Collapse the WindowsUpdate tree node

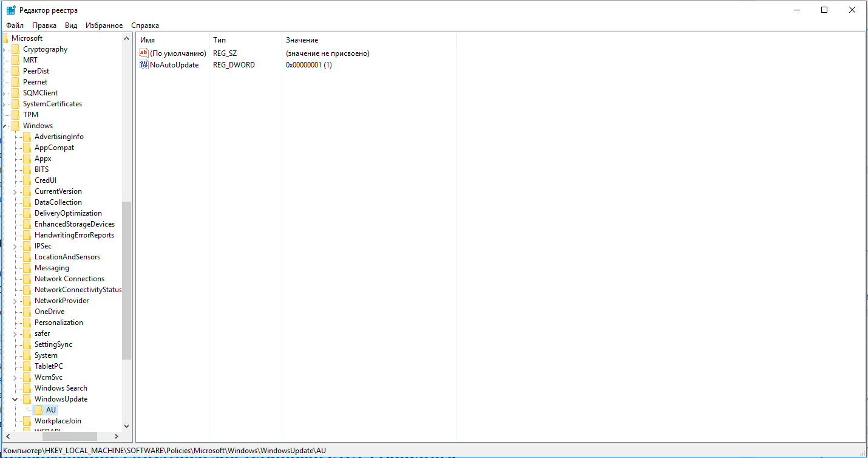pyautogui.click(x=15, y=399)
